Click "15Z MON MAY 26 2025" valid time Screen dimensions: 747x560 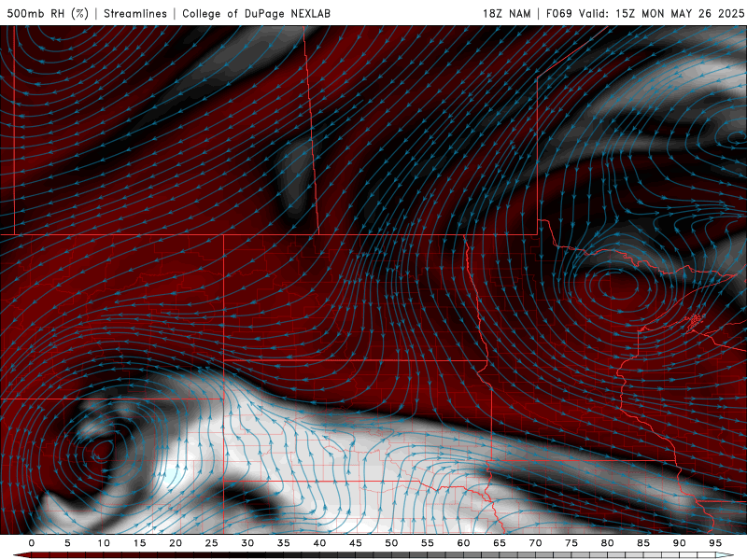tap(680, 13)
